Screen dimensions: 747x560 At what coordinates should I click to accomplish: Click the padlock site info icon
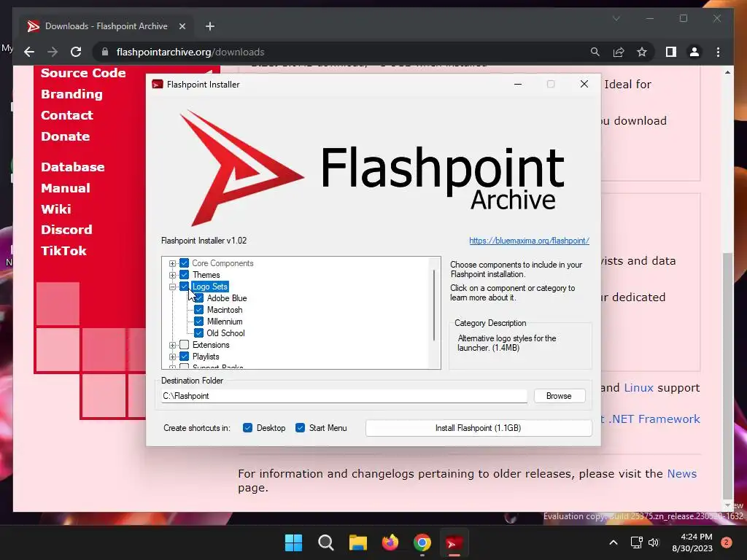coord(105,52)
